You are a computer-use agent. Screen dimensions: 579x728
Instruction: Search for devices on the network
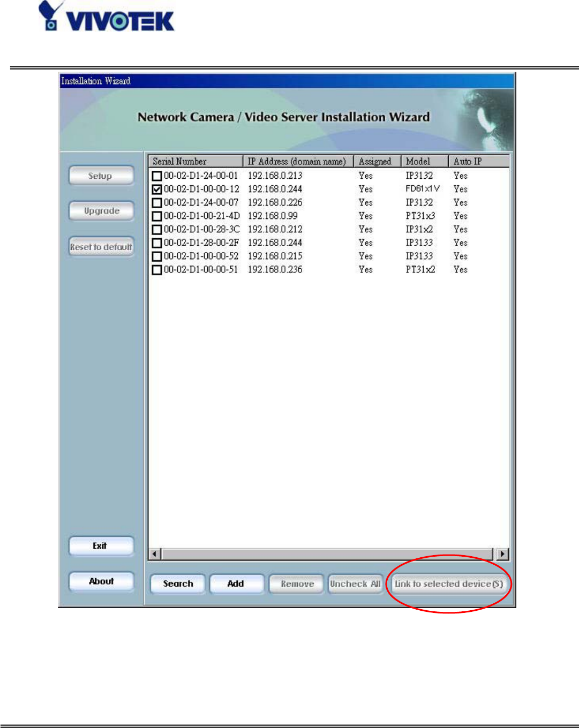point(178,583)
